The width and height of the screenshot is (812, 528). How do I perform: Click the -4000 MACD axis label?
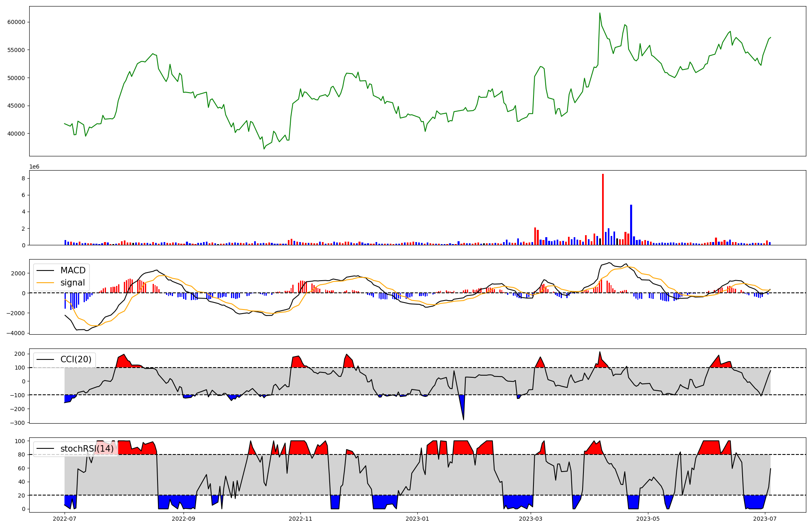click(15, 333)
